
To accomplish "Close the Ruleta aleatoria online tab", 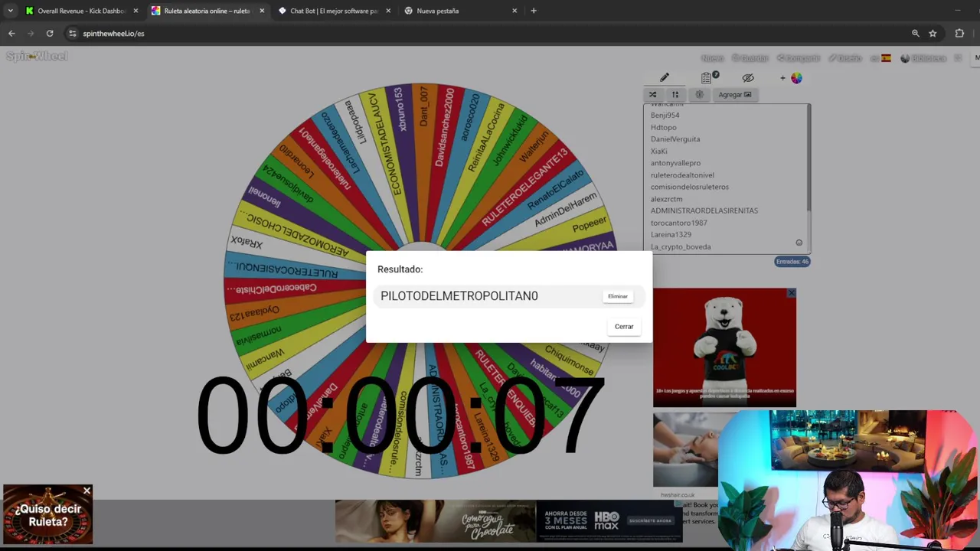I will point(262,11).
